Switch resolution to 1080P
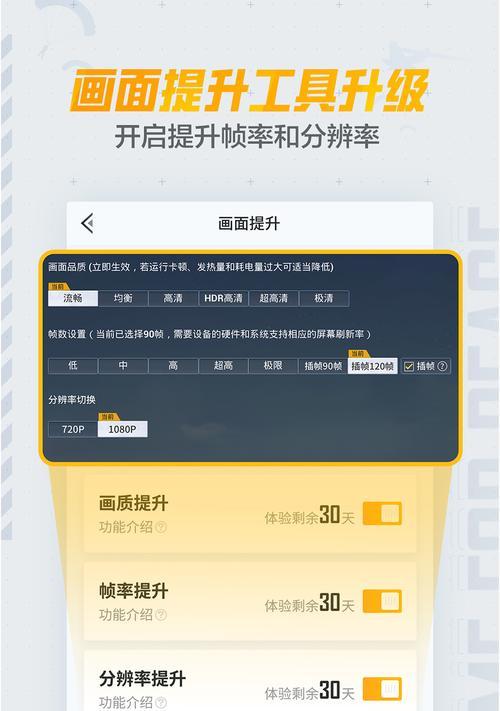This screenshot has width=500, height=711. tap(122, 429)
